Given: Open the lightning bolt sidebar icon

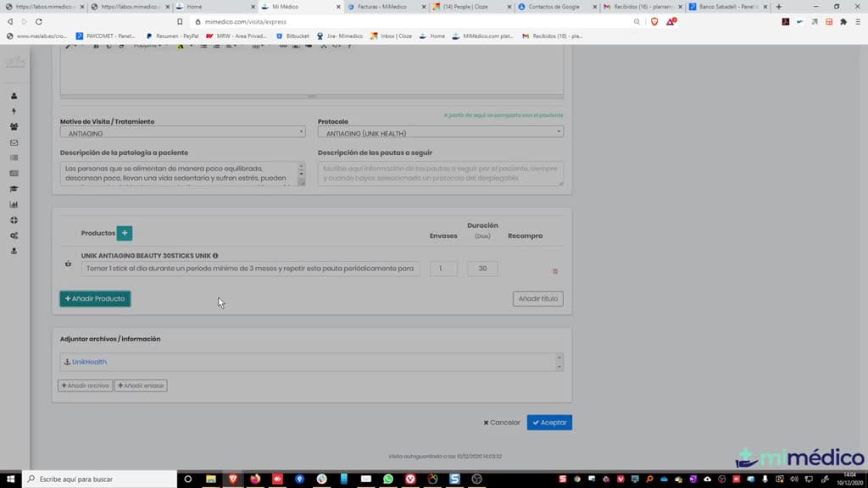Looking at the screenshot, I should click(14, 111).
